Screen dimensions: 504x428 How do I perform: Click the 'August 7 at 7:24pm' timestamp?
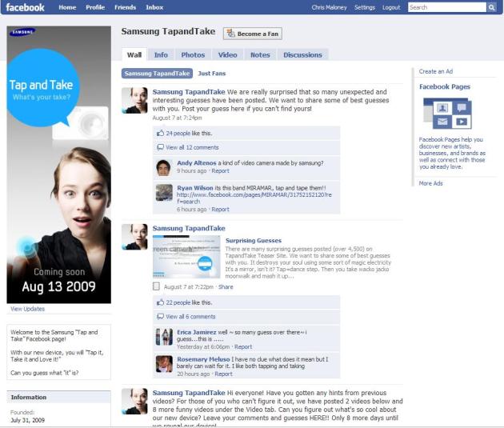[177, 118]
